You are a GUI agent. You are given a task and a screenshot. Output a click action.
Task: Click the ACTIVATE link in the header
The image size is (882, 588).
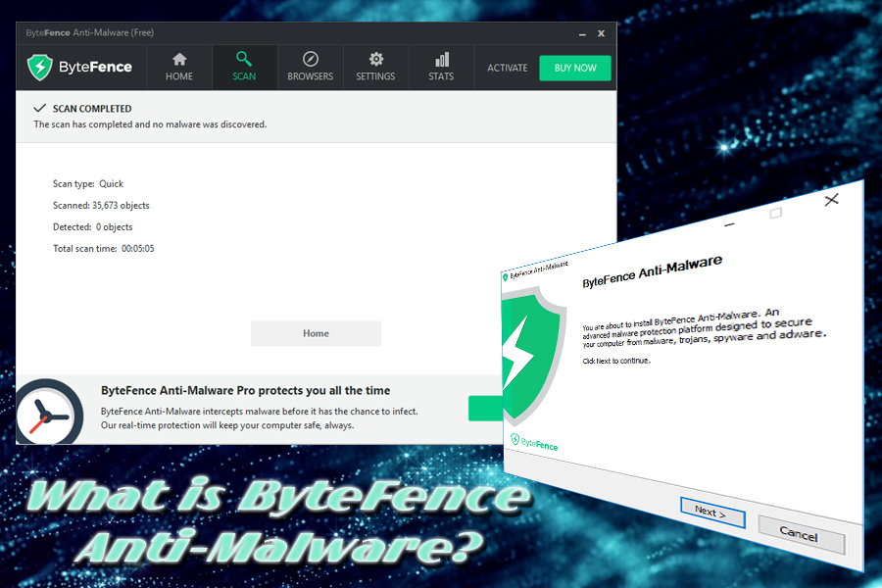pyautogui.click(x=508, y=68)
